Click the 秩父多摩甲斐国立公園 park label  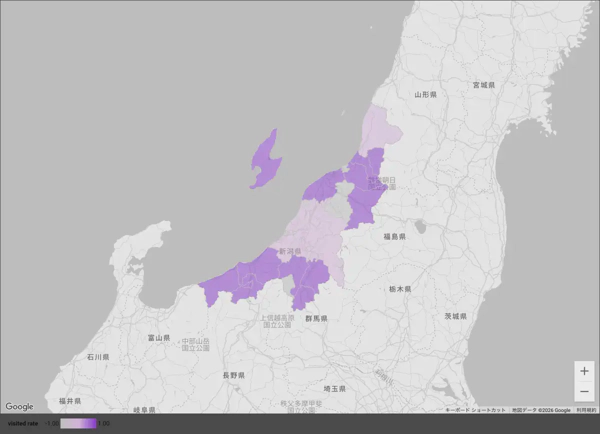click(x=301, y=407)
